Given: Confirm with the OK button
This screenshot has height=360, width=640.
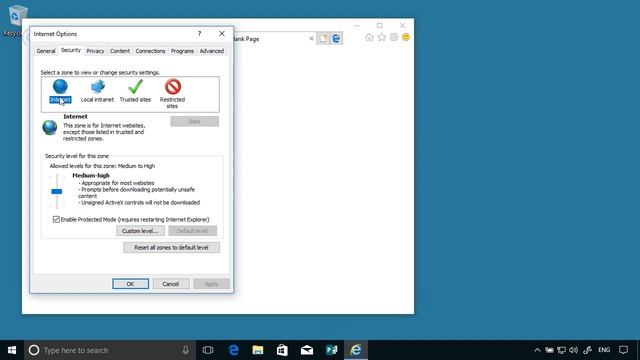Looking at the screenshot, I should click(130, 284).
